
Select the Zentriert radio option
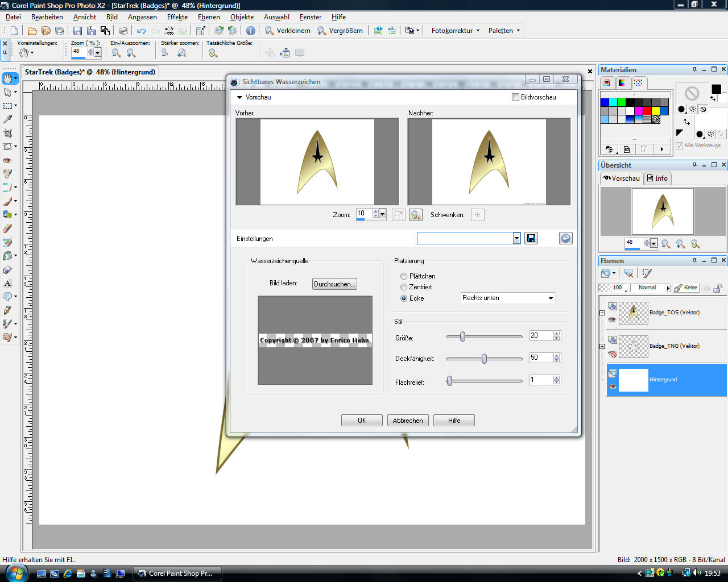pyautogui.click(x=404, y=287)
